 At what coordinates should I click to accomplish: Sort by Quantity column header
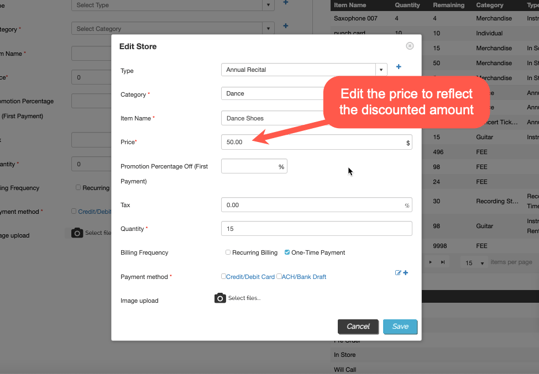(407, 5)
